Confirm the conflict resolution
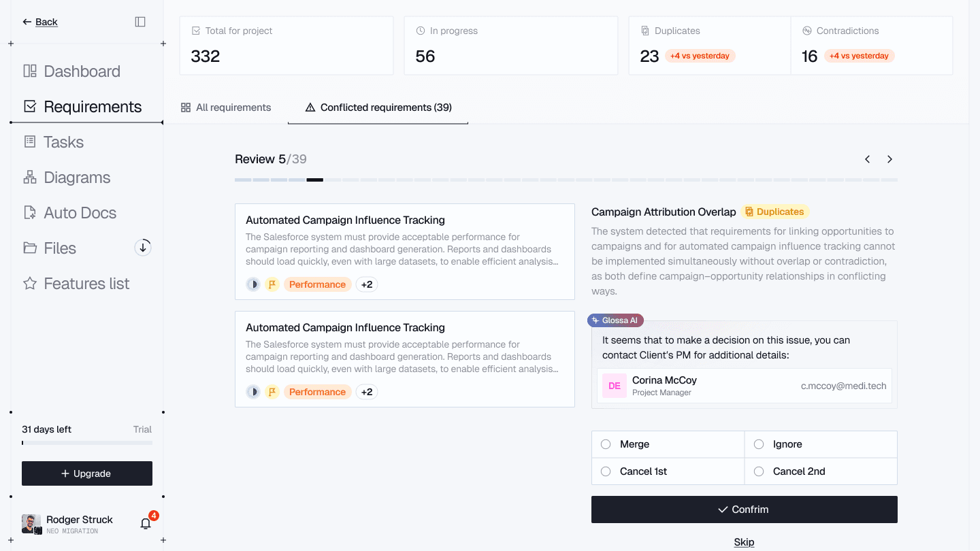Image resolution: width=980 pixels, height=551 pixels. (744, 509)
